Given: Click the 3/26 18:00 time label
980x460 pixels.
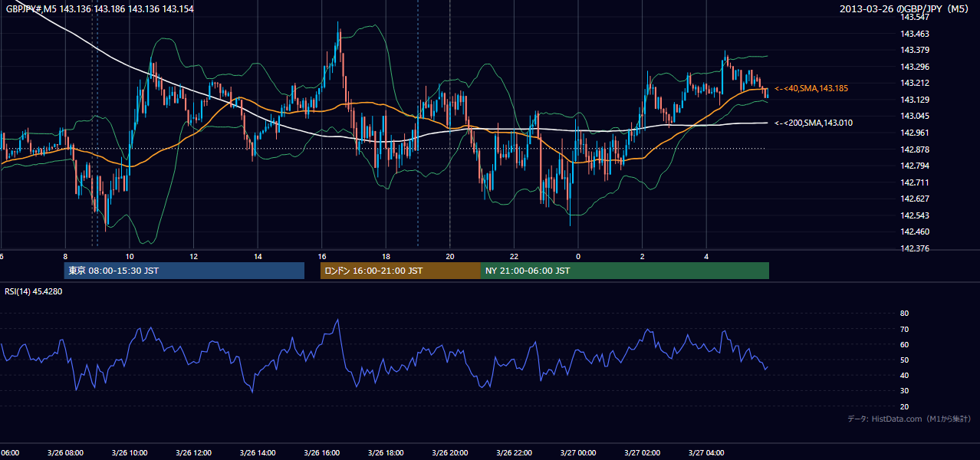Looking at the screenshot, I should (x=386, y=453).
